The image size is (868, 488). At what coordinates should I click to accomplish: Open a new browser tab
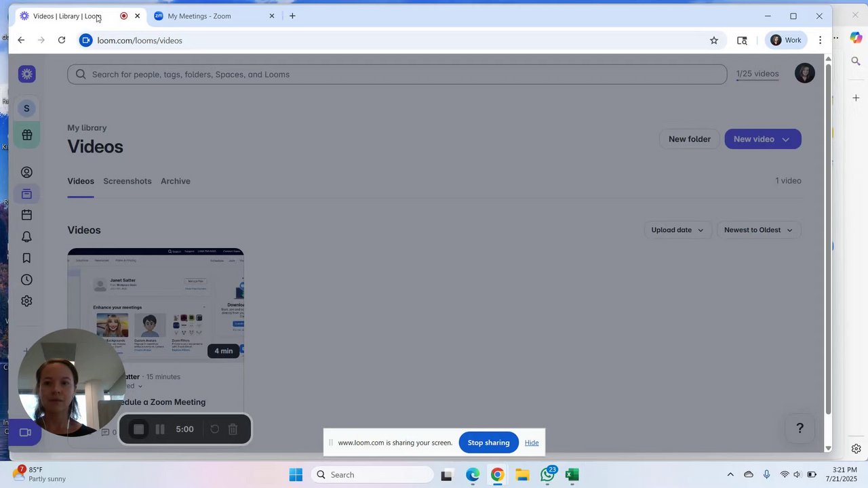pyautogui.click(x=292, y=16)
